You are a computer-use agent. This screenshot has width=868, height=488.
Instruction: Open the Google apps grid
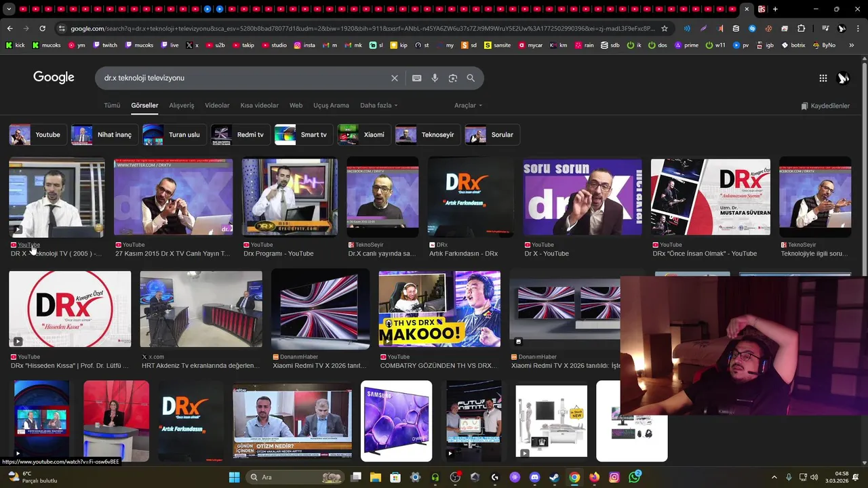point(823,78)
